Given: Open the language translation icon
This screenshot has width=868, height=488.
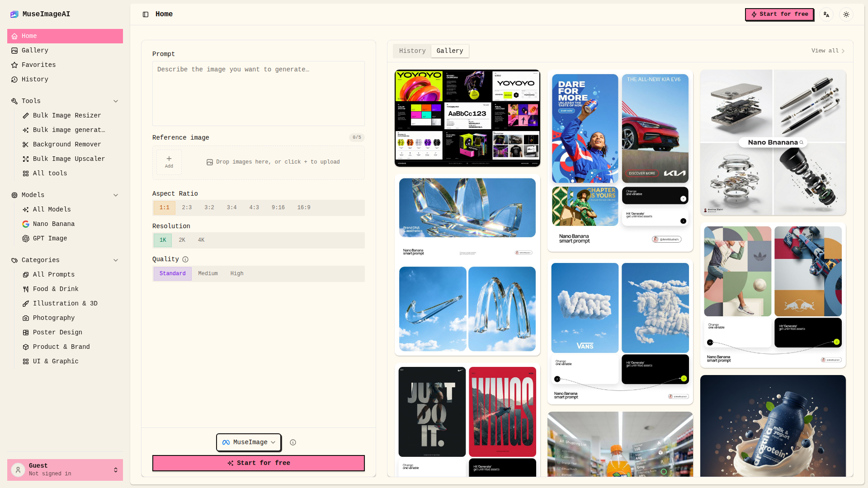Looking at the screenshot, I should point(826,14).
